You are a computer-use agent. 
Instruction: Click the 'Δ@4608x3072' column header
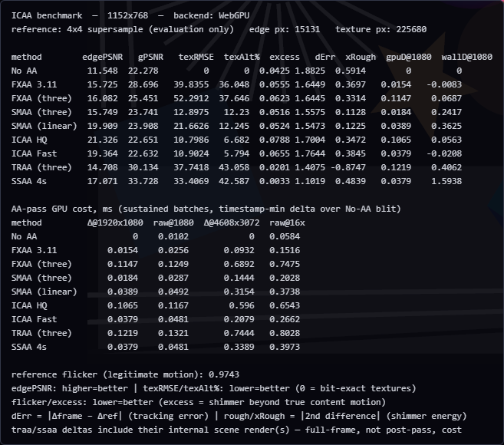coord(232,222)
